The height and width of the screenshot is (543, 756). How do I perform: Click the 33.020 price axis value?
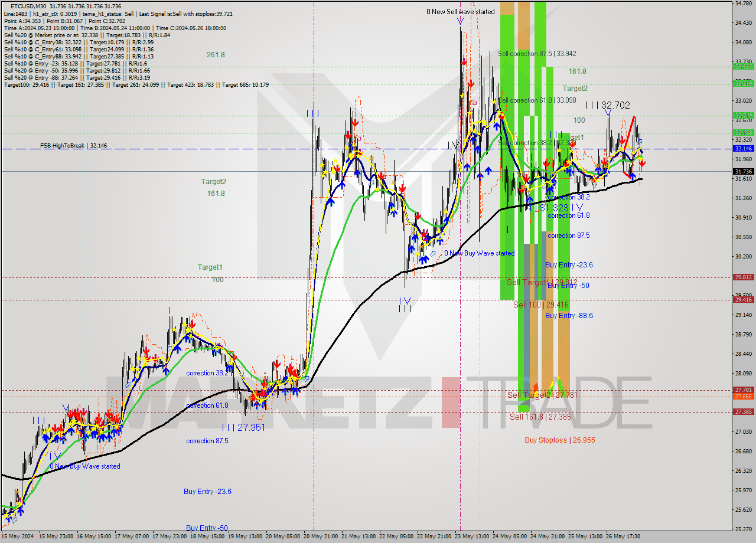click(x=743, y=101)
